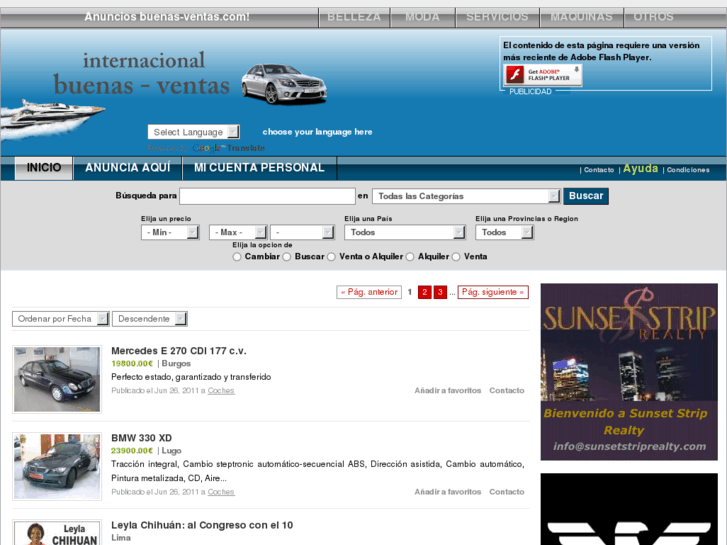Open the MAQUINAS top menu
Image resolution: width=727 pixels, height=545 pixels.
click(581, 17)
